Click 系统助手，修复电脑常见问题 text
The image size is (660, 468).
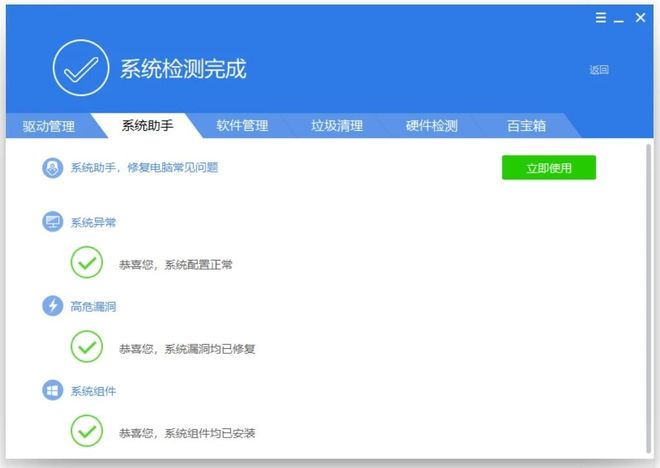point(144,168)
